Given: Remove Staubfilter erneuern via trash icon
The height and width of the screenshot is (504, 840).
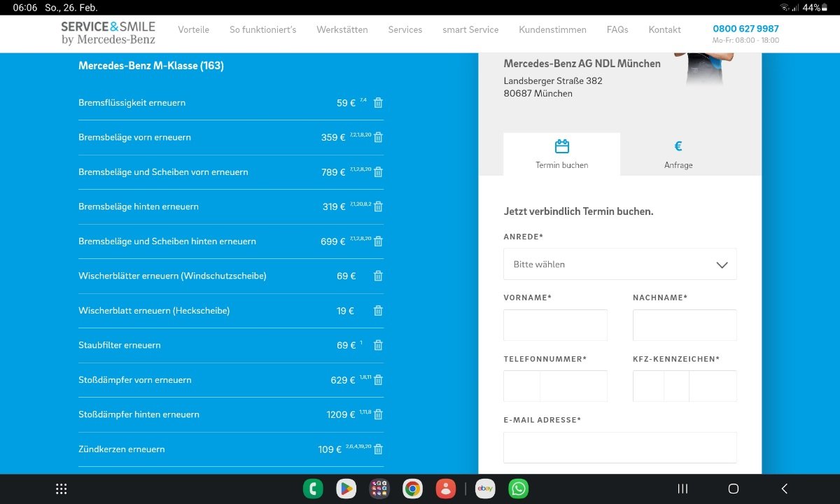Looking at the screenshot, I should (x=378, y=345).
